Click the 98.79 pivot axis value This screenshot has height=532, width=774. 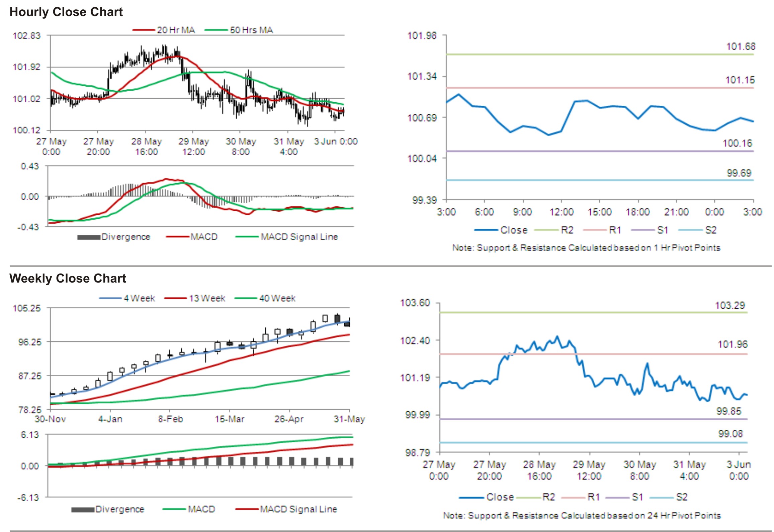(418, 453)
